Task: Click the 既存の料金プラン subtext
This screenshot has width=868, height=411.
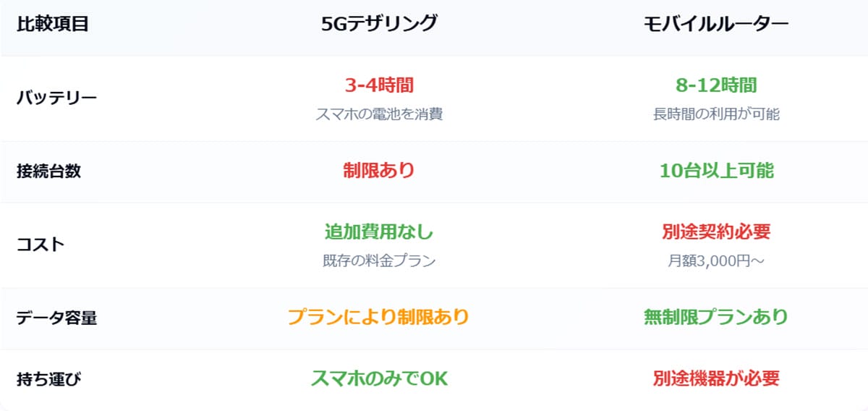Action: pos(379,260)
